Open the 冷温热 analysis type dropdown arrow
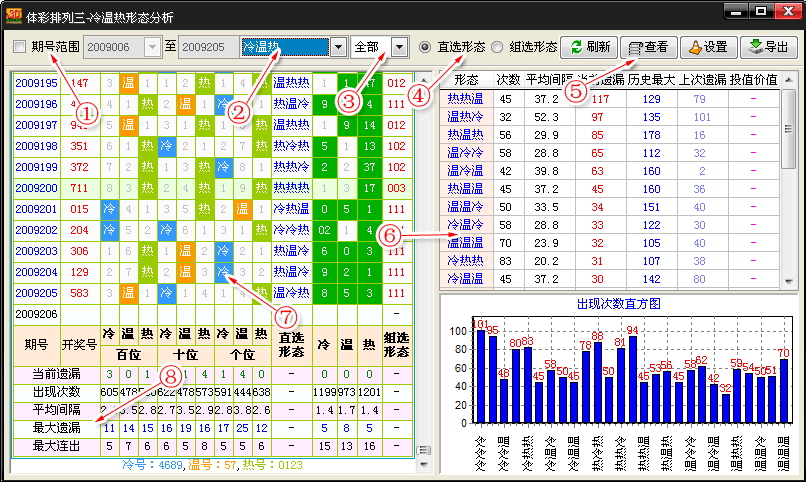 pyautogui.click(x=338, y=47)
